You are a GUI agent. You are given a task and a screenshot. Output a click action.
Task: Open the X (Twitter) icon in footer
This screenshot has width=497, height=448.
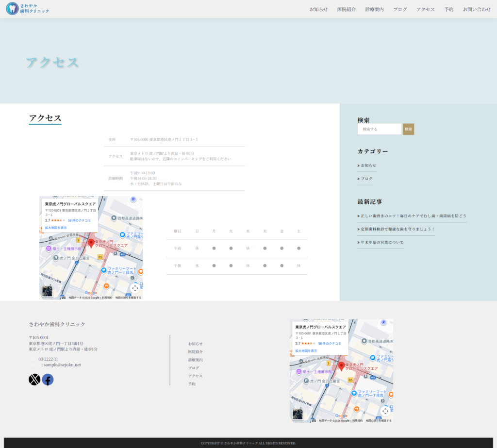(34, 380)
